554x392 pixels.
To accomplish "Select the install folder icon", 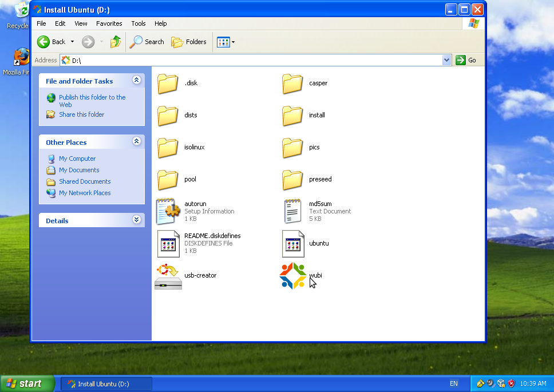I will point(292,116).
